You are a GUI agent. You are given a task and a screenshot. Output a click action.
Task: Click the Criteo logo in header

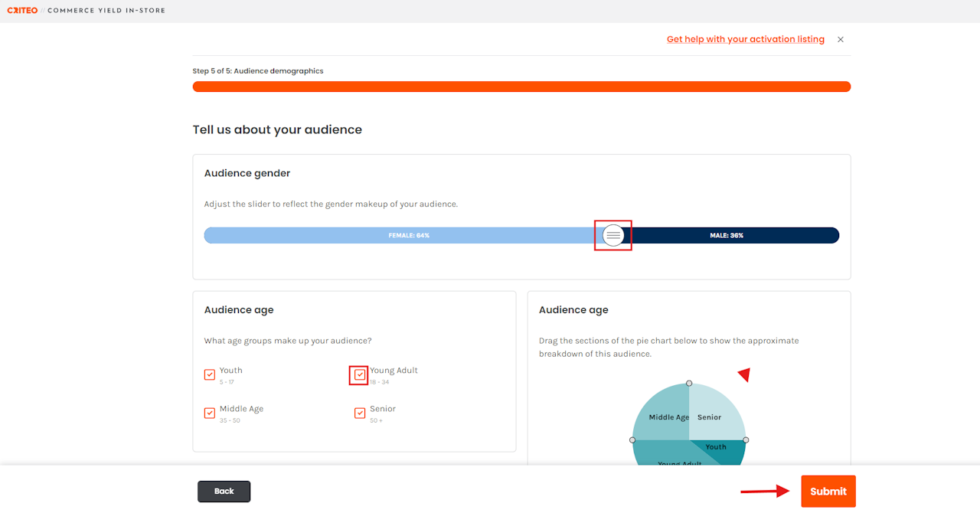click(22, 11)
